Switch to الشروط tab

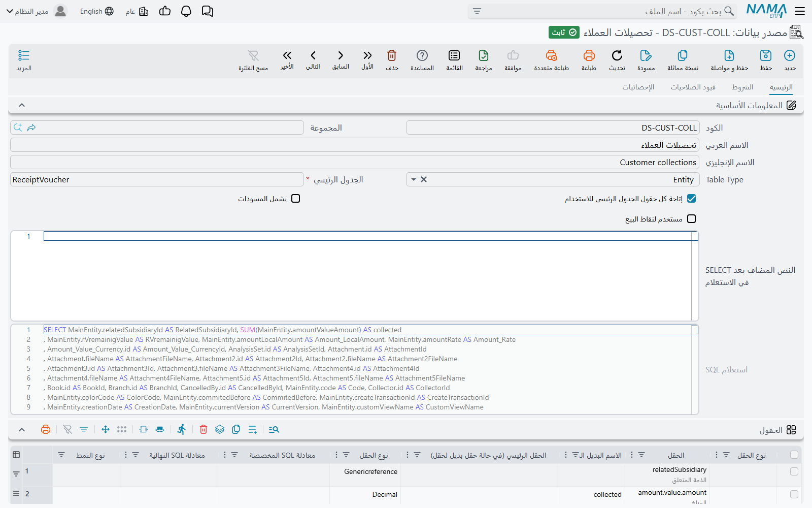742,87
